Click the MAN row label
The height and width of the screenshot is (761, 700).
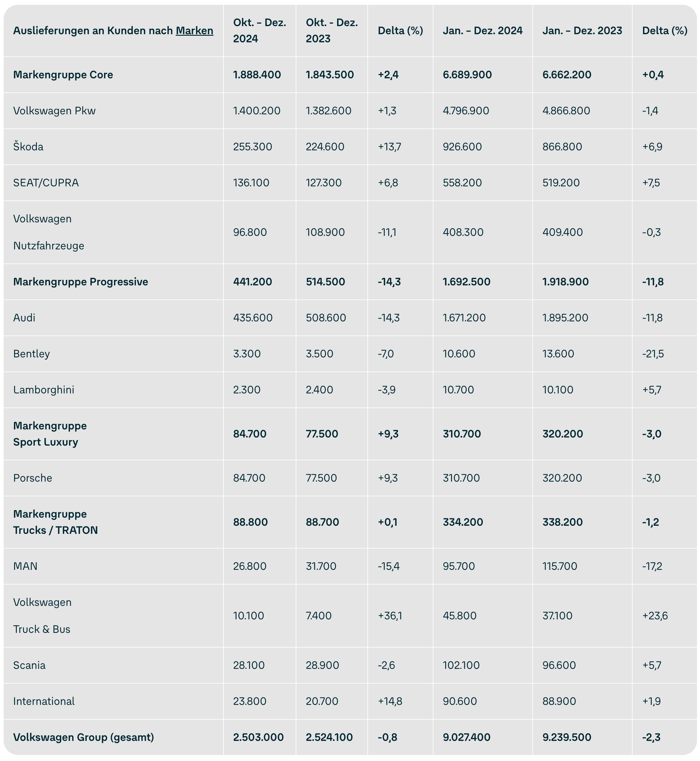coord(25,566)
